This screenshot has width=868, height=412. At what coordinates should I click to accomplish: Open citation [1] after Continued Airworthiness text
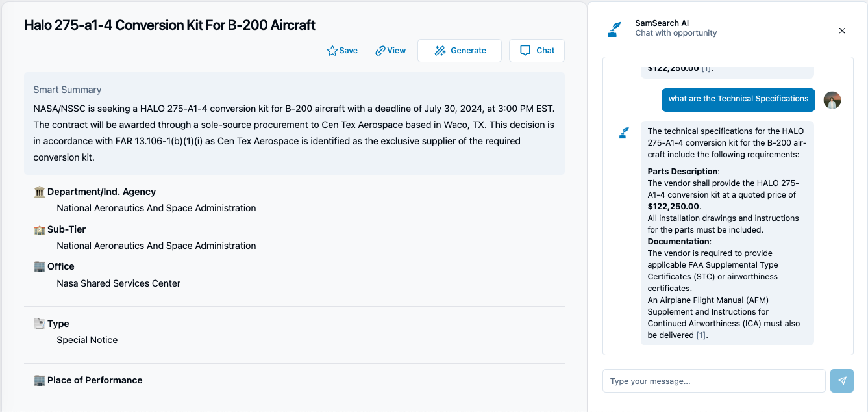pos(701,335)
